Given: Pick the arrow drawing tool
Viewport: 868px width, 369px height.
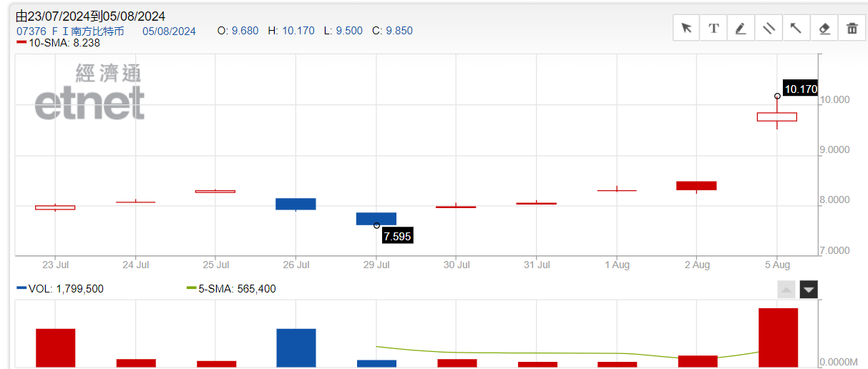Looking at the screenshot, I should (796, 29).
